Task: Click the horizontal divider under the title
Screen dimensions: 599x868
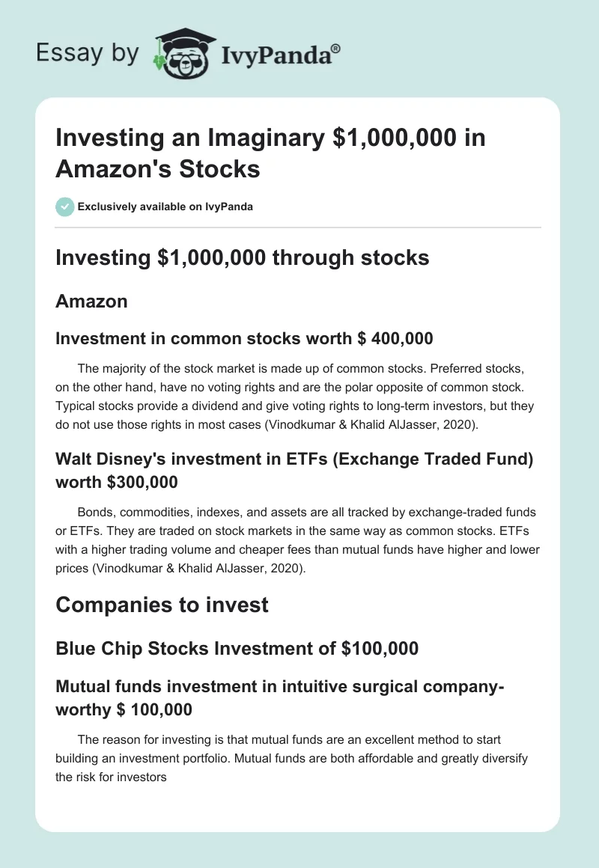Action: point(298,227)
